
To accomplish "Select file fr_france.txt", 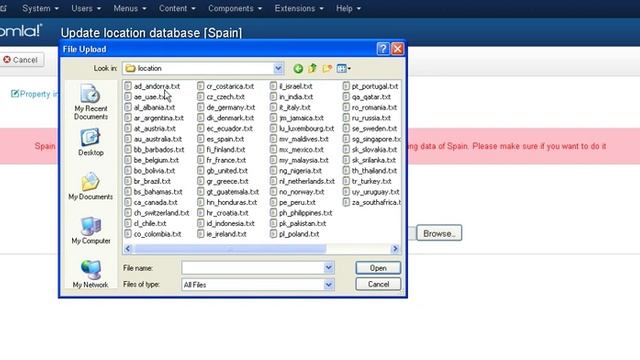I will click(x=221, y=160).
